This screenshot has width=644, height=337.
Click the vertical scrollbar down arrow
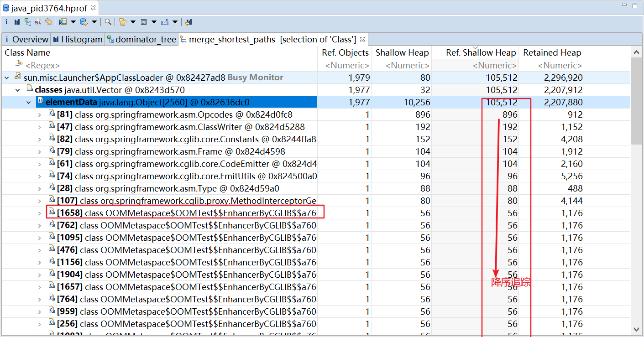(636, 329)
